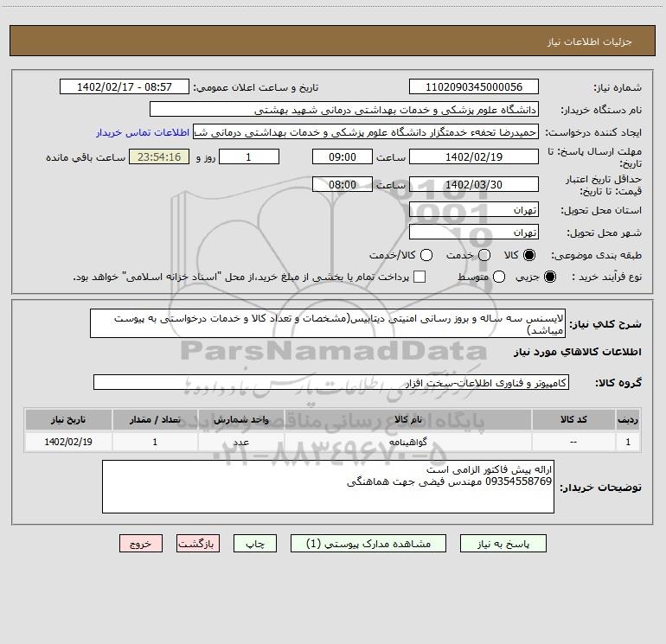Select the خدمت radio button
This screenshot has height=644, width=666.
484,255
